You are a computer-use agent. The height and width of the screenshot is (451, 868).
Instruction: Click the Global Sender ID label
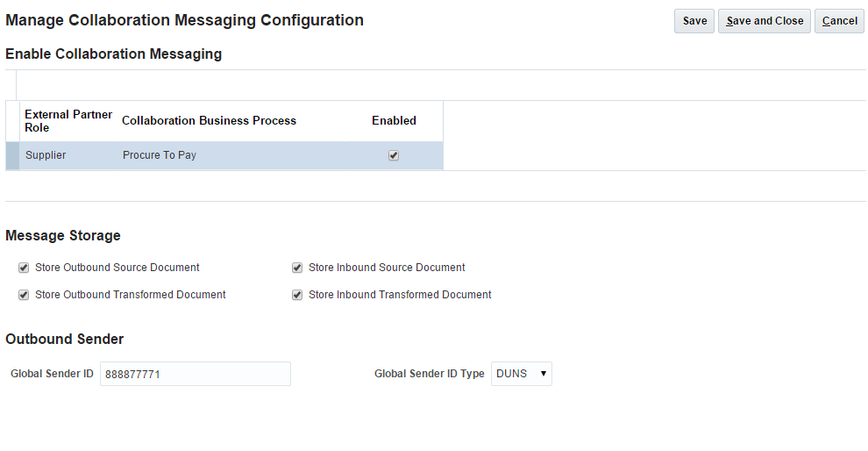click(x=52, y=374)
